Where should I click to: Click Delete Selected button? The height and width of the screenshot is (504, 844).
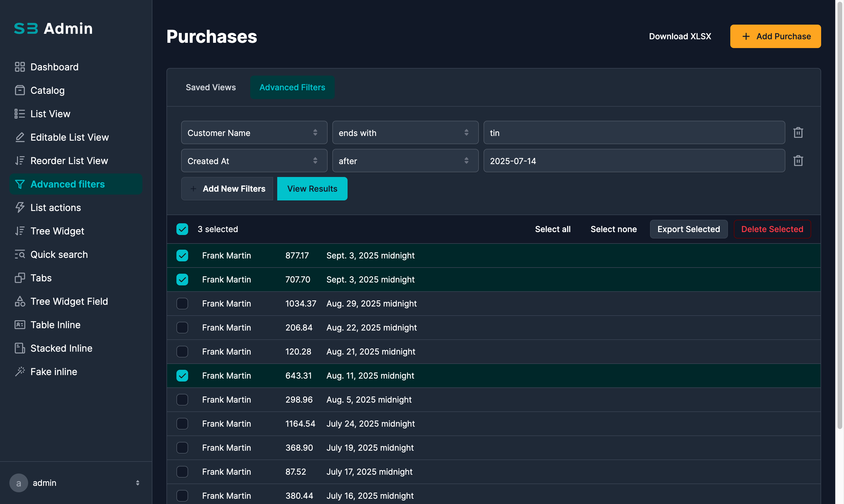point(772,229)
